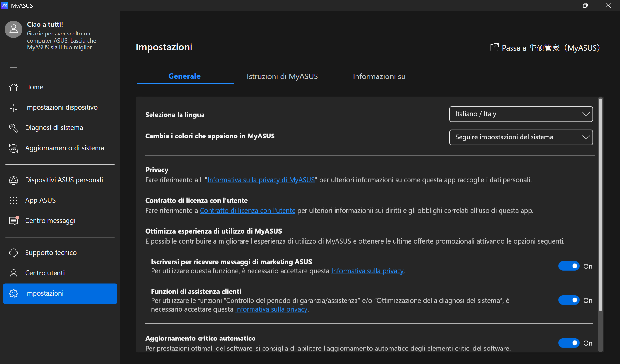Click the Supporto tecnico headset icon
Viewport: 620px width, 364px height.
[14, 253]
